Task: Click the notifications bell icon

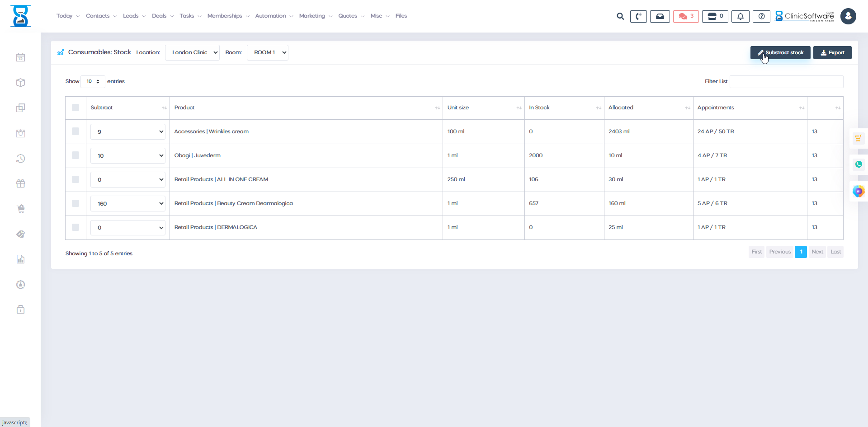Action: (740, 16)
